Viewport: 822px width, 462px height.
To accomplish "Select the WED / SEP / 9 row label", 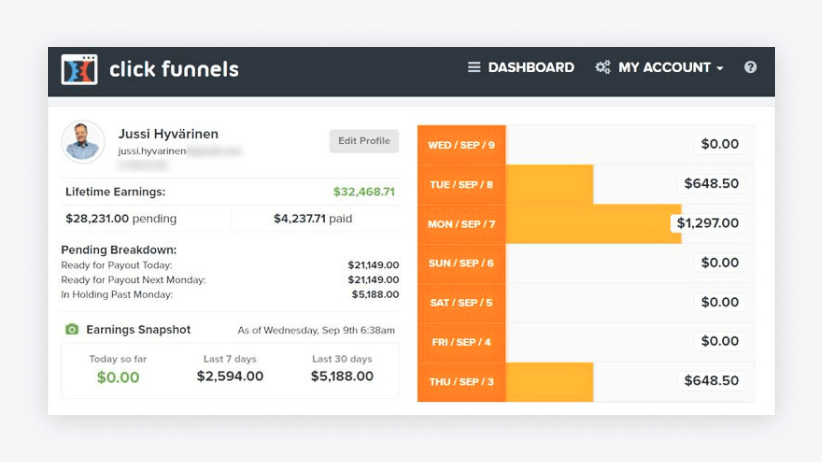I will [461, 145].
